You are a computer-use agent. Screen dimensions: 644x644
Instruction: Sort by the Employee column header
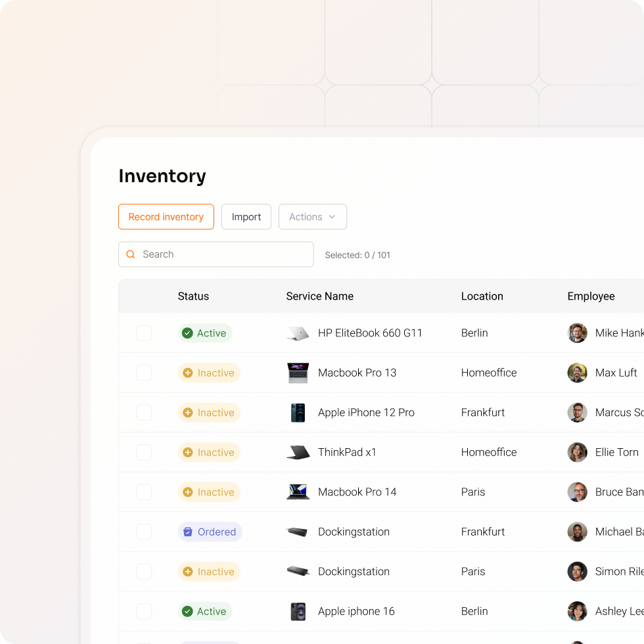pyautogui.click(x=591, y=296)
